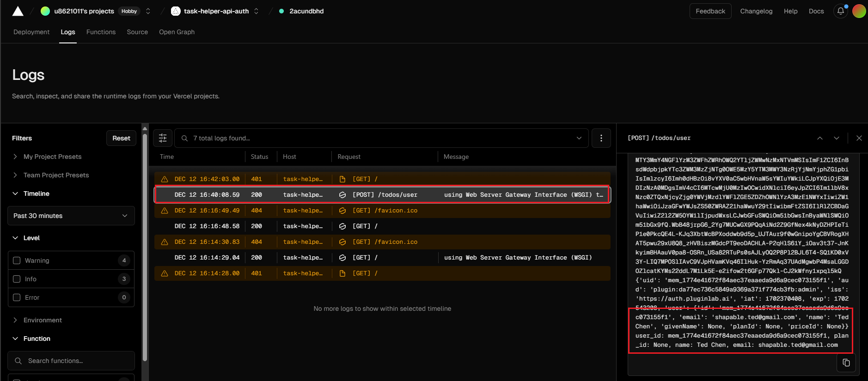Click the Search functions input

click(x=71, y=361)
